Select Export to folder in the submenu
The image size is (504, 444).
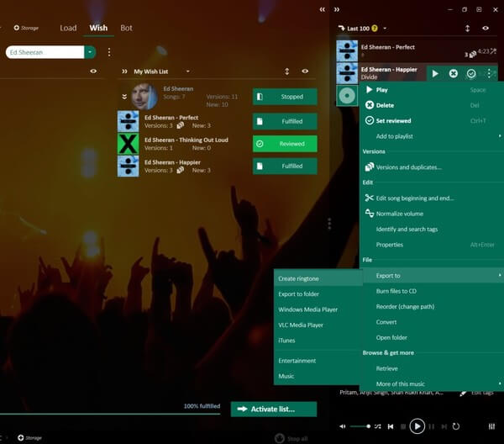[318, 293]
